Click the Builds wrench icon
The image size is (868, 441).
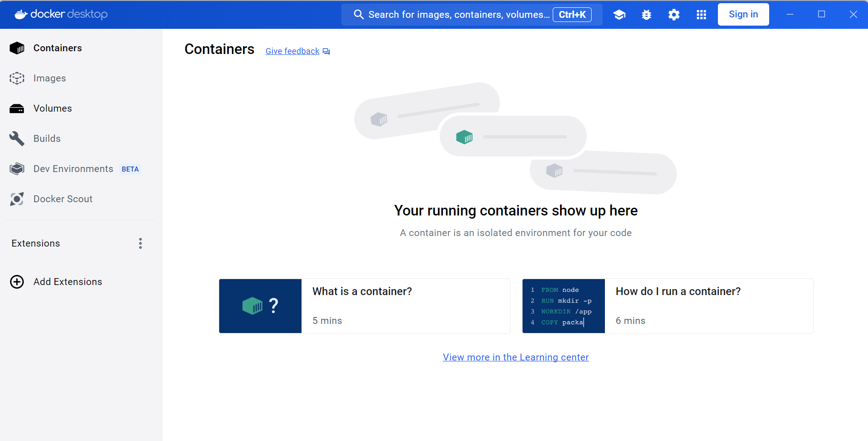click(x=17, y=139)
